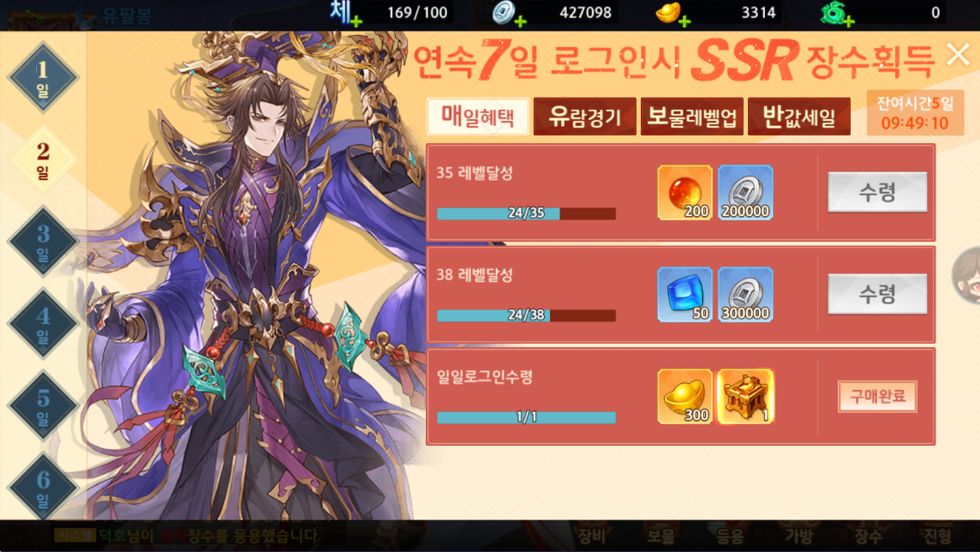Tap the golden chest reward icon
This screenshot has width=980, height=552.
click(745, 396)
